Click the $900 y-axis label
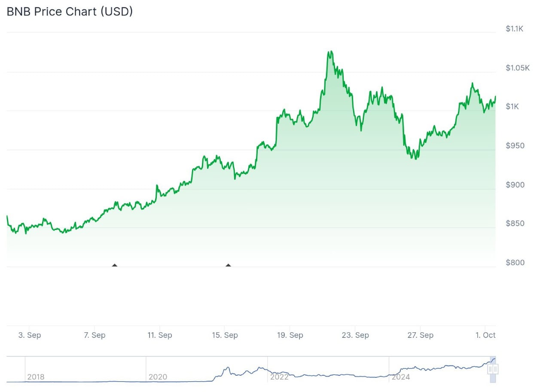Image resolution: width=537 pixels, height=392 pixels. tap(515, 185)
